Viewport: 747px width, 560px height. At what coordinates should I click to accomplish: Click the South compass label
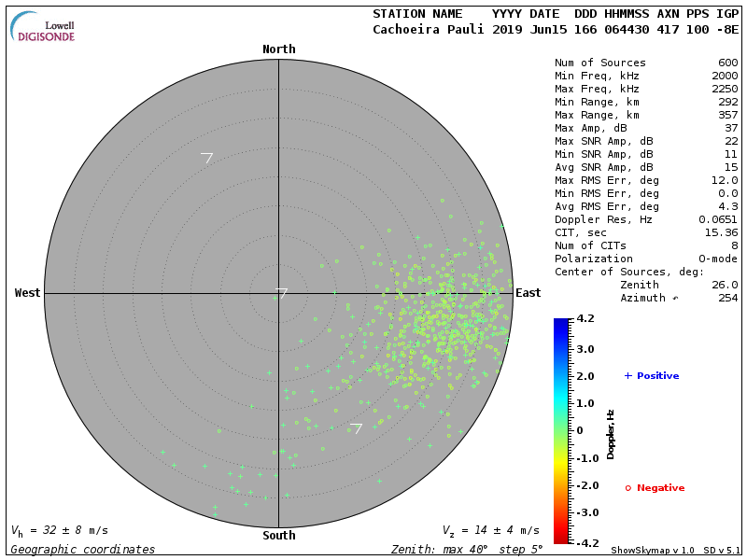278,536
